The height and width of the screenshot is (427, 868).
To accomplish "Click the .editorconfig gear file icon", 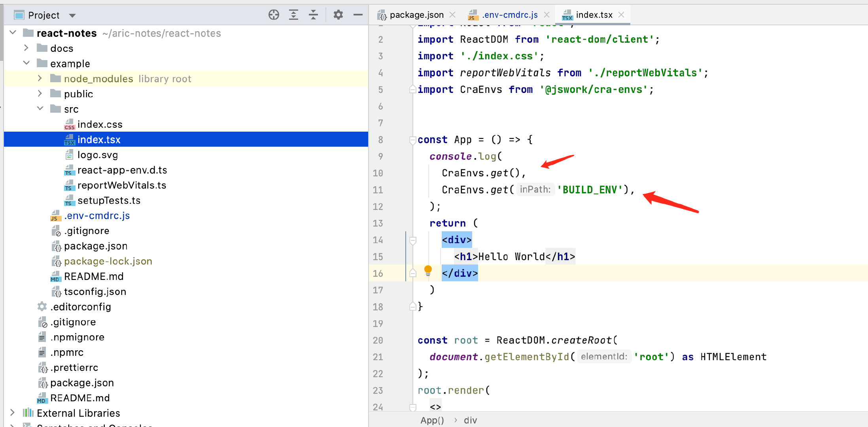I will (42, 306).
